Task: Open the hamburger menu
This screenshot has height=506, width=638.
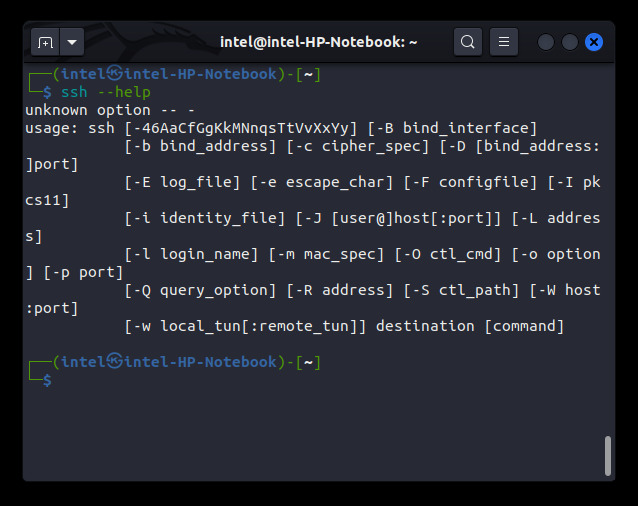Action: pyautogui.click(x=504, y=41)
